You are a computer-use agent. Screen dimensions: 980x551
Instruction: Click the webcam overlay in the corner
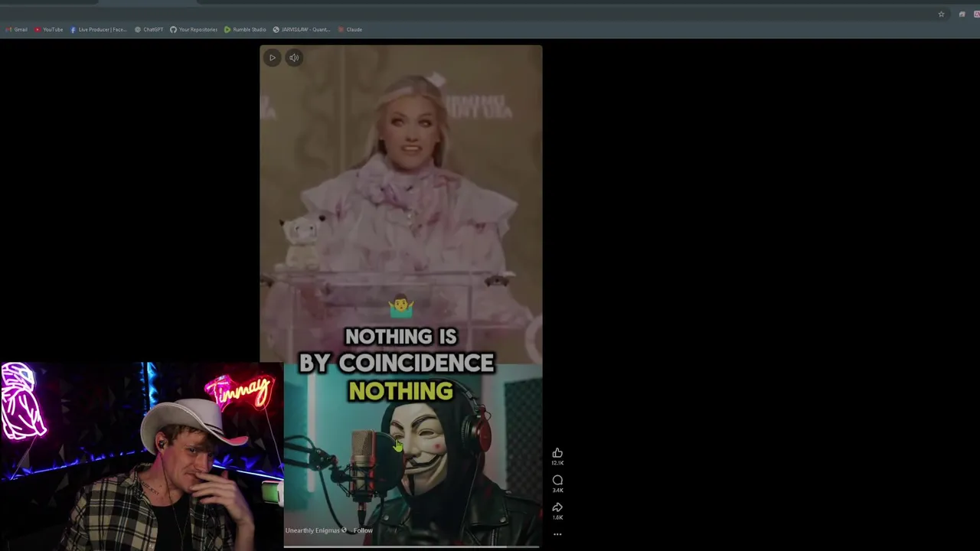(142, 456)
